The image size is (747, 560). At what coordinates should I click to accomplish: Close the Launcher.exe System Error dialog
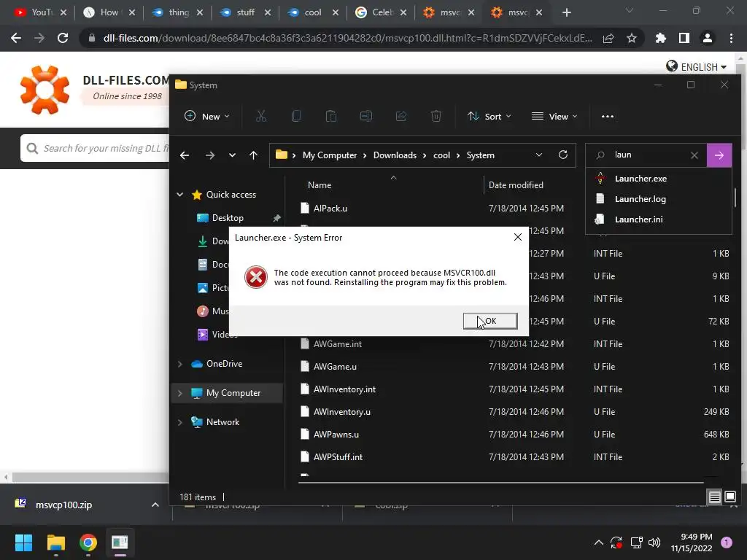[x=518, y=237]
